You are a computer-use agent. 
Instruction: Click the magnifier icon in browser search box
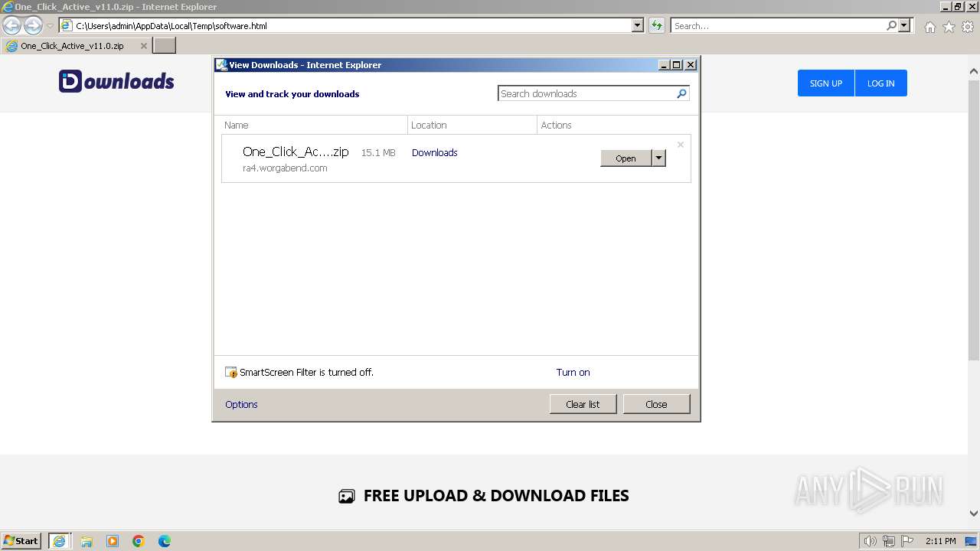click(891, 25)
